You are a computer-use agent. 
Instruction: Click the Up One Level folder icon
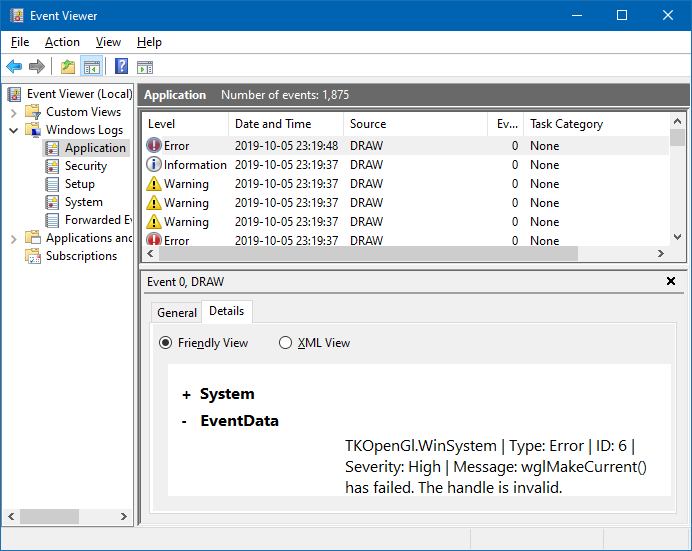point(67,67)
